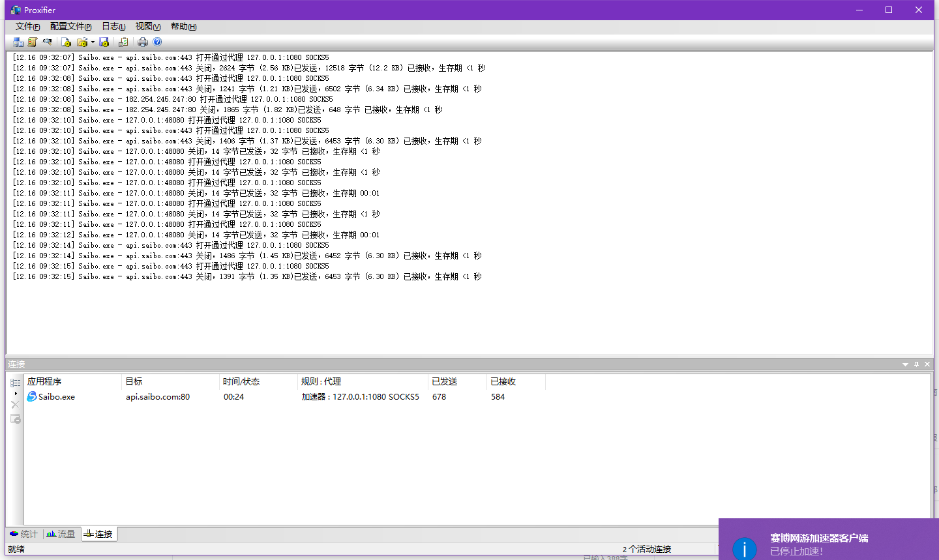Click the 加速器 : 127.0.0.1:1080 SOCKS5 cell
The image size is (939, 560).
pos(360,396)
